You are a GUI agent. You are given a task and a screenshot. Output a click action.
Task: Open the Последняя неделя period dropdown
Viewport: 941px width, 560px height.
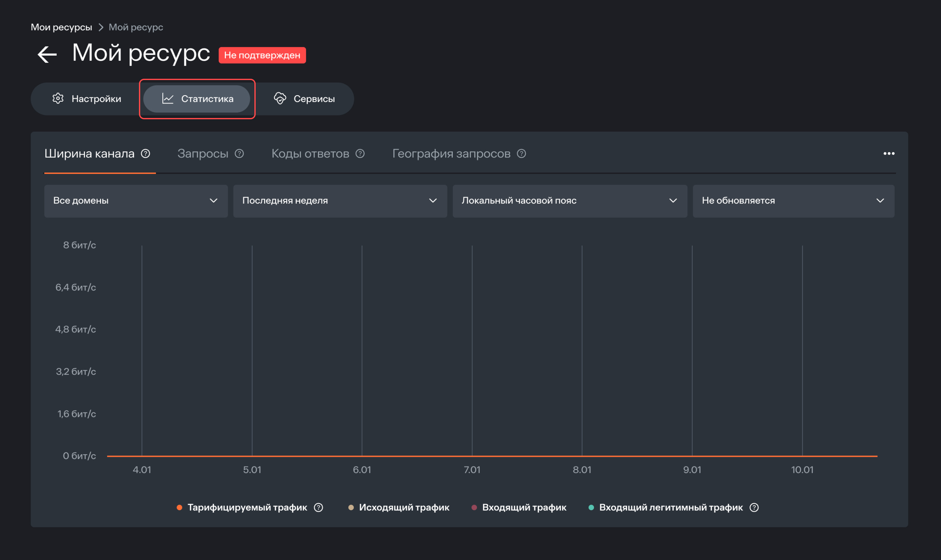pos(340,201)
